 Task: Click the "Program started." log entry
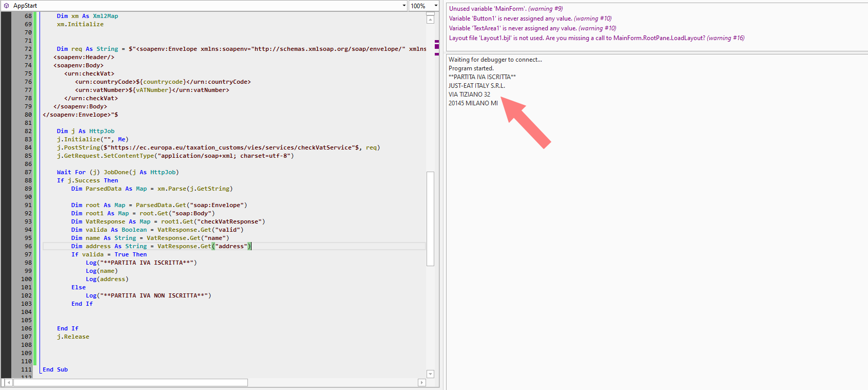coord(471,68)
